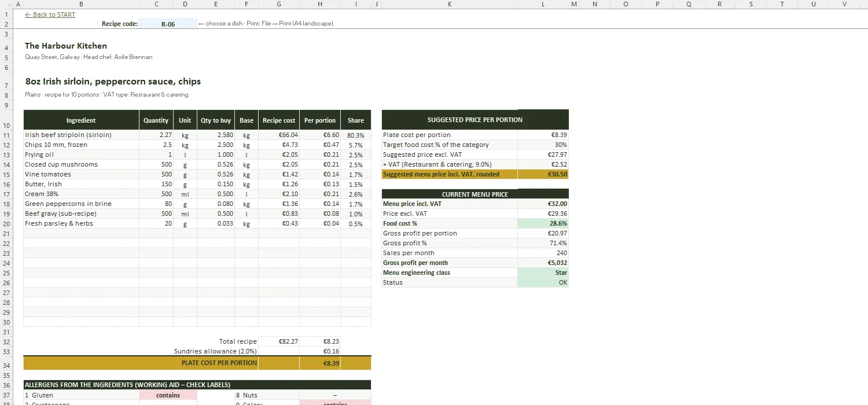Select the Vine tomatoes cell

[x=81, y=174]
